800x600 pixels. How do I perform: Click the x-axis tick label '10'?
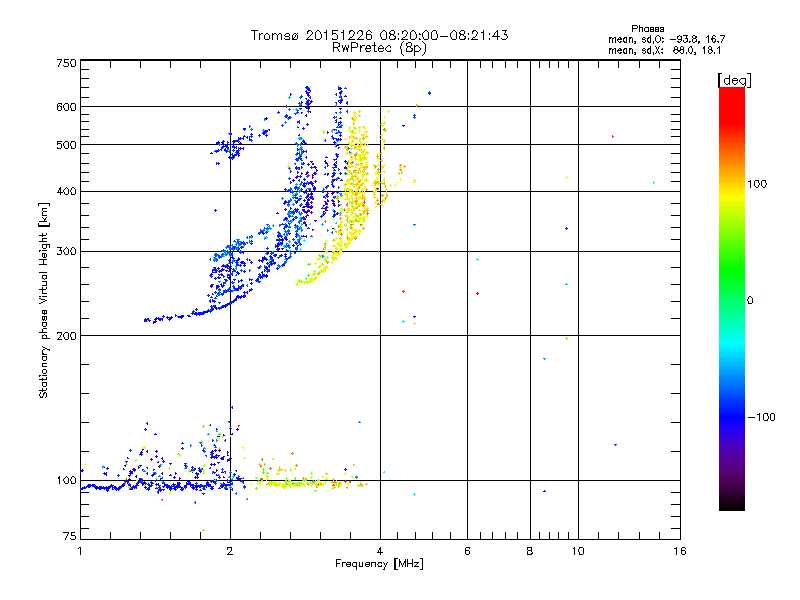(x=578, y=551)
